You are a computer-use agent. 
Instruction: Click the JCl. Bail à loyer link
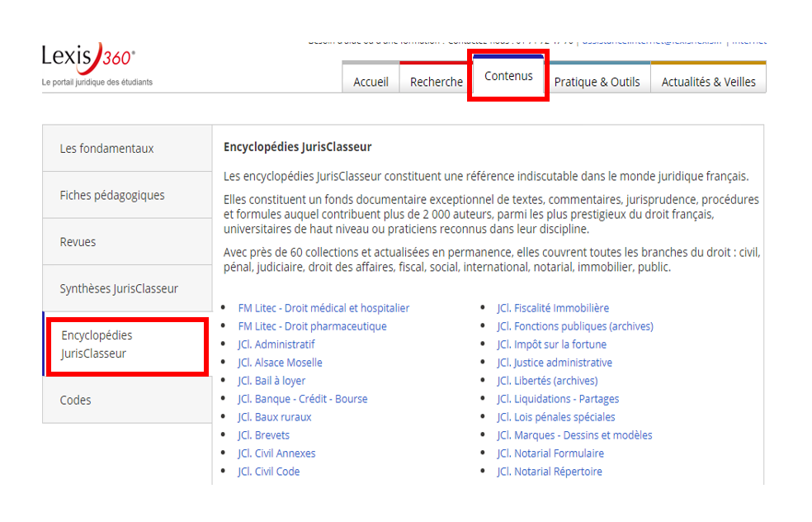(271, 381)
